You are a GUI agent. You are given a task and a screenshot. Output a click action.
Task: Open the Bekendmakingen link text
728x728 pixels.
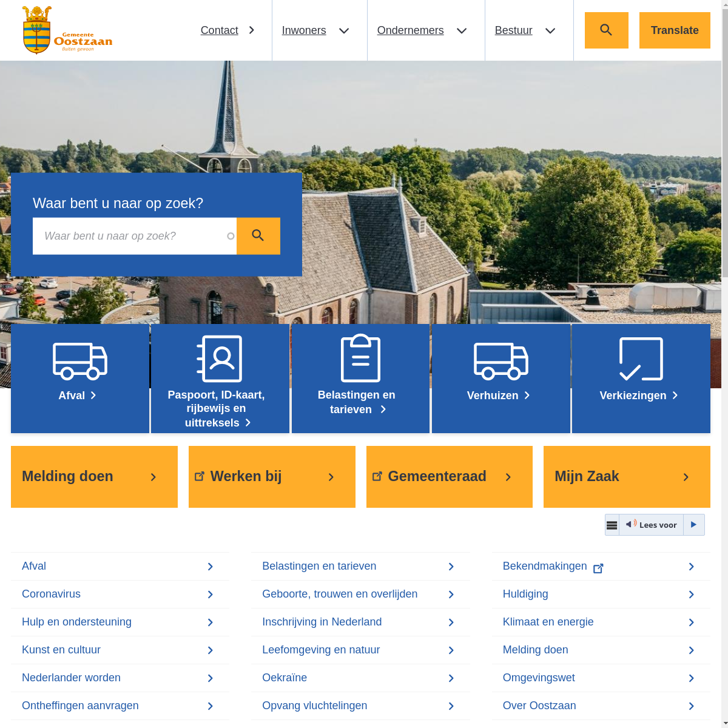pyautogui.click(x=545, y=566)
